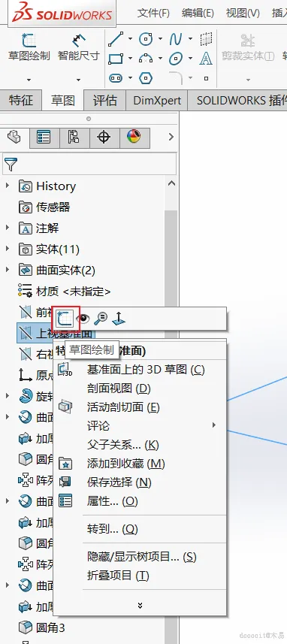Select the straight slot tool
This screenshot has height=644, width=287.
(x=116, y=77)
